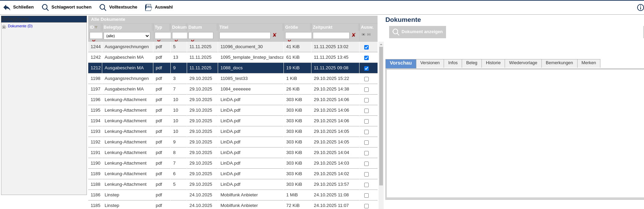This screenshot has height=209, width=644.
Task: Open the Belegtyp filter dropdown showing (alle)
Action: point(127,36)
